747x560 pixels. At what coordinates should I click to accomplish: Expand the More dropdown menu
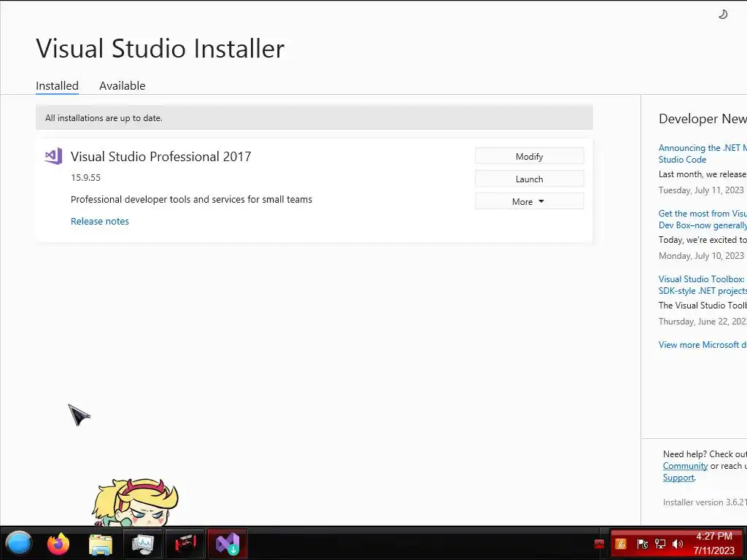tap(530, 201)
